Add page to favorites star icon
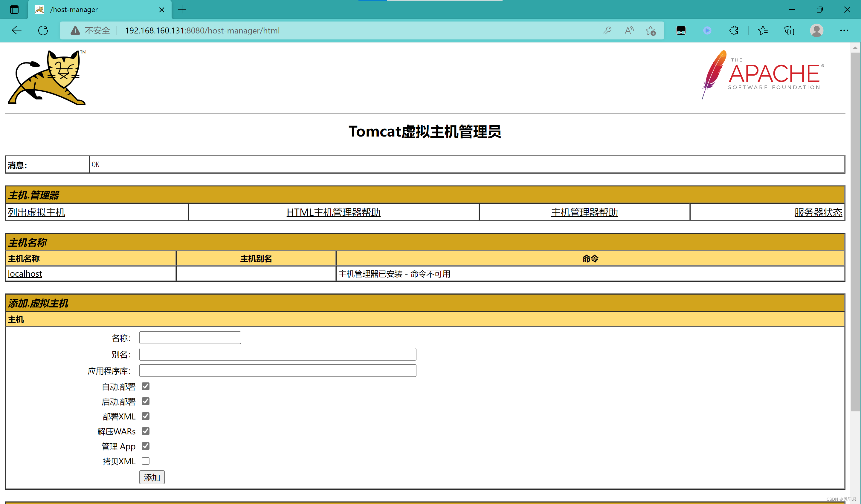 [x=651, y=30]
